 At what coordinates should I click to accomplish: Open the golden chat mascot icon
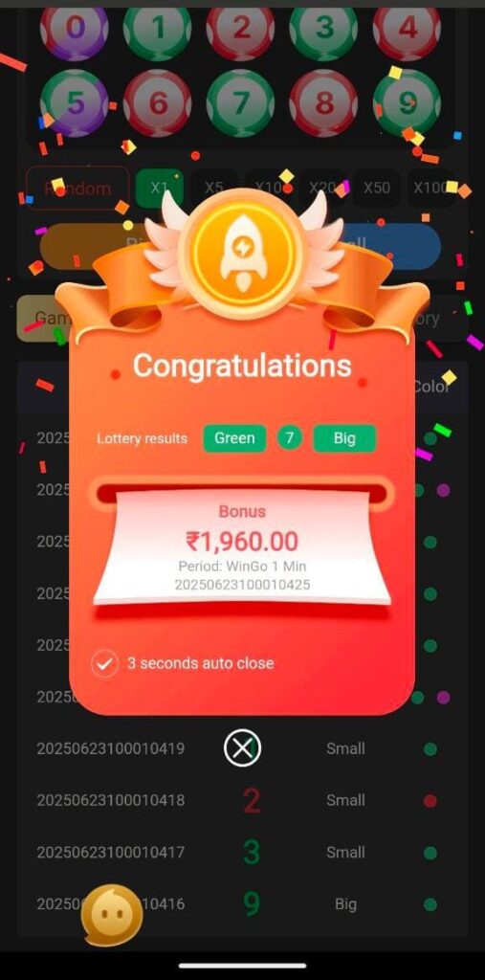tap(112, 915)
